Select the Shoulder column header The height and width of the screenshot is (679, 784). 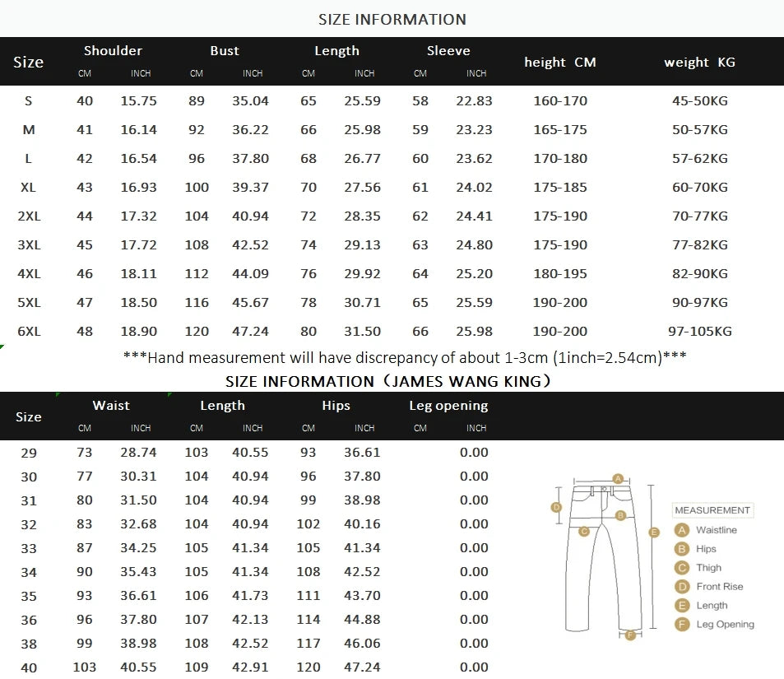tap(113, 50)
